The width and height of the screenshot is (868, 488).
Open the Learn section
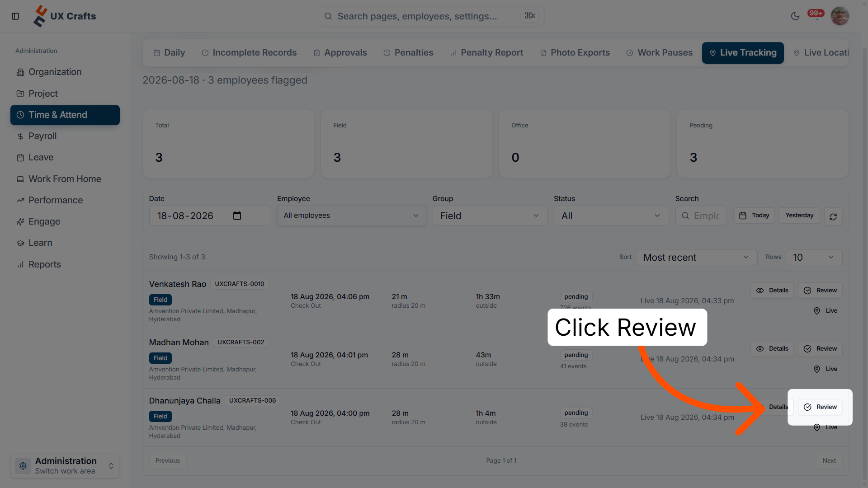(x=65, y=243)
